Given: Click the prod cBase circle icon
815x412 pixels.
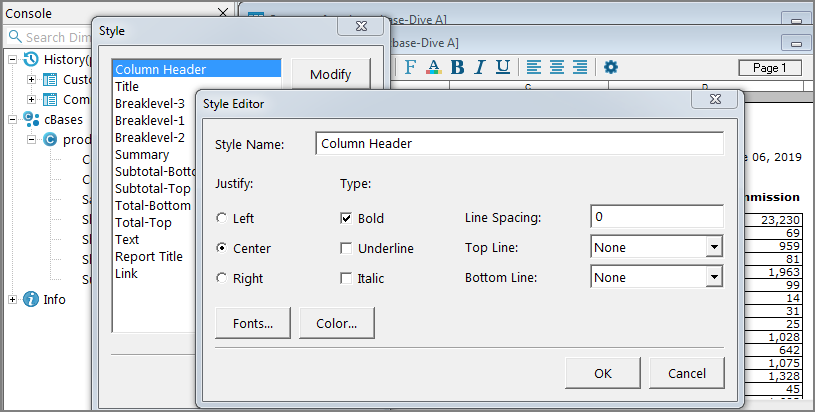Looking at the screenshot, I should [50, 139].
